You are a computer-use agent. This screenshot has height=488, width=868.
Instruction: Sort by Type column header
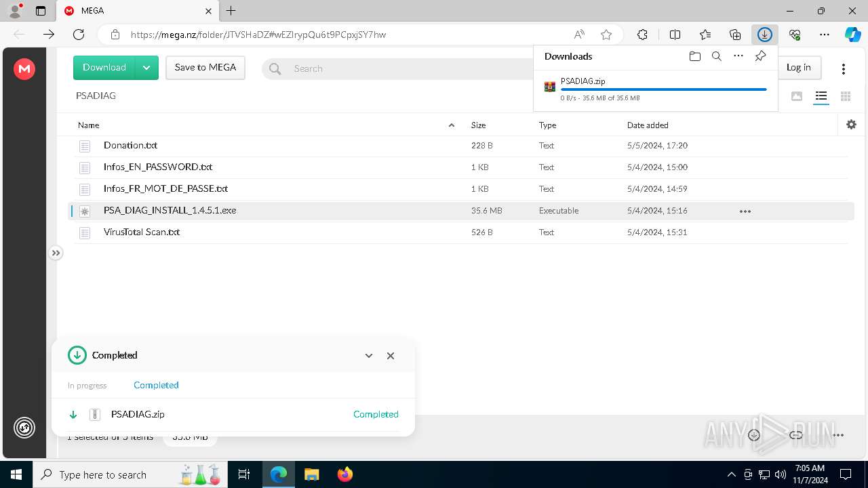pyautogui.click(x=548, y=125)
